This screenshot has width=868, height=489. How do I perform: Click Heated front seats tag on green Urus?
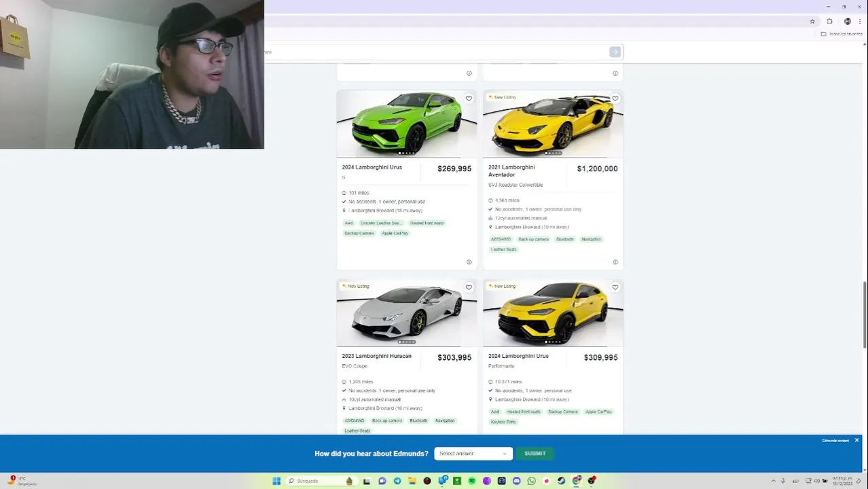[427, 223]
